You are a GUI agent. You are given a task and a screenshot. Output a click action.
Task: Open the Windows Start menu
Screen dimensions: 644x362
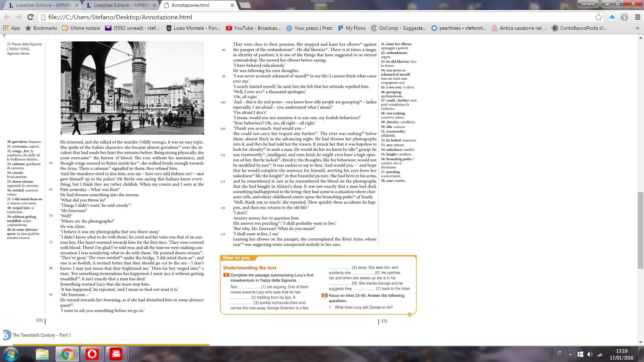pos(11,354)
